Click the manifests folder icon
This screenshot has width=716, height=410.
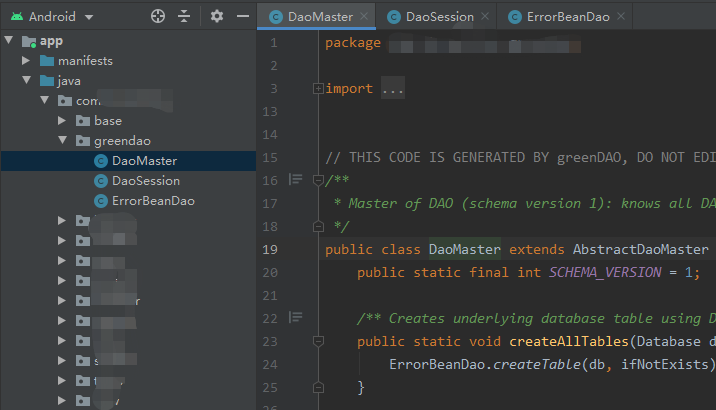(x=47, y=61)
